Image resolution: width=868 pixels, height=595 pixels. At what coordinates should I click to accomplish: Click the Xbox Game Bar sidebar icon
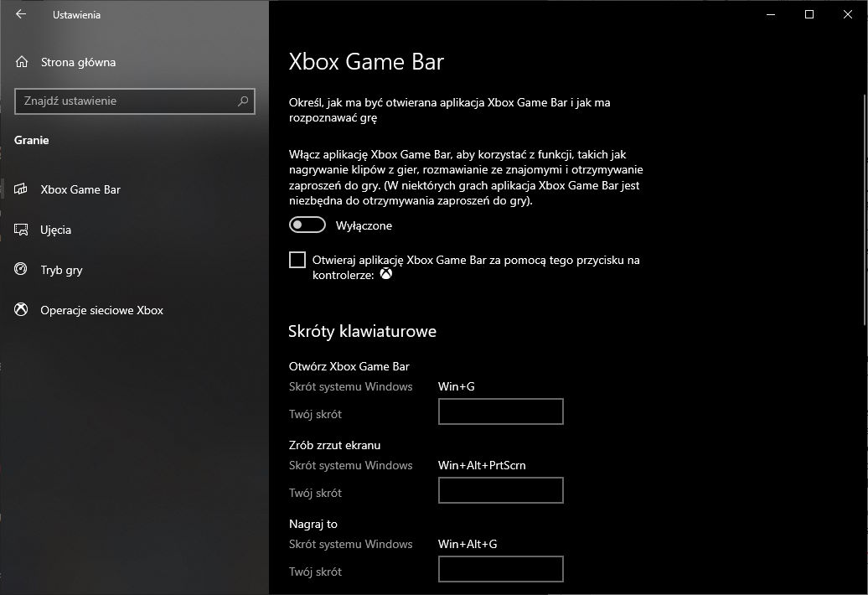point(22,189)
